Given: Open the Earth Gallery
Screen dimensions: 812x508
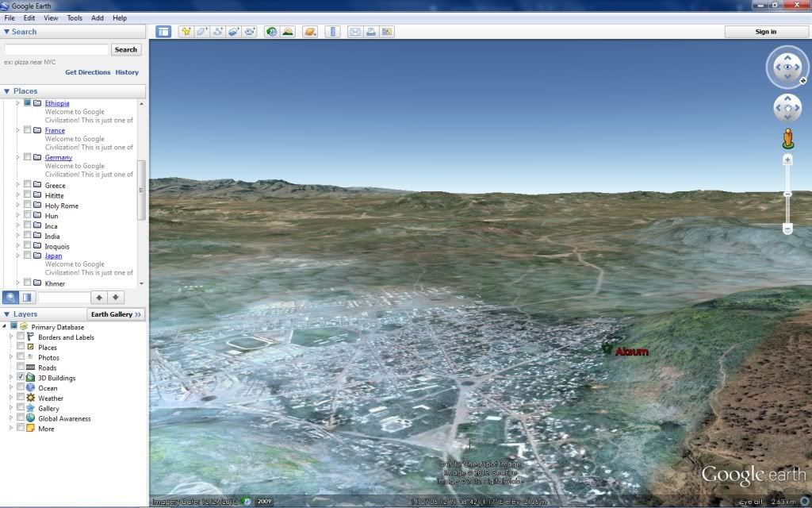Looking at the screenshot, I should point(116,314).
